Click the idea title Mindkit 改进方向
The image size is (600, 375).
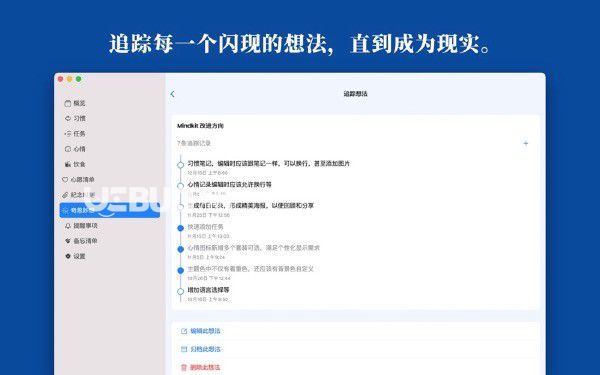[200, 126]
